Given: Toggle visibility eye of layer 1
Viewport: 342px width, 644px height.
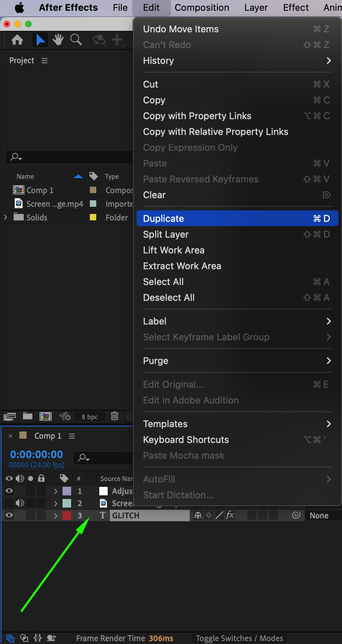Looking at the screenshot, I should click(9, 491).
